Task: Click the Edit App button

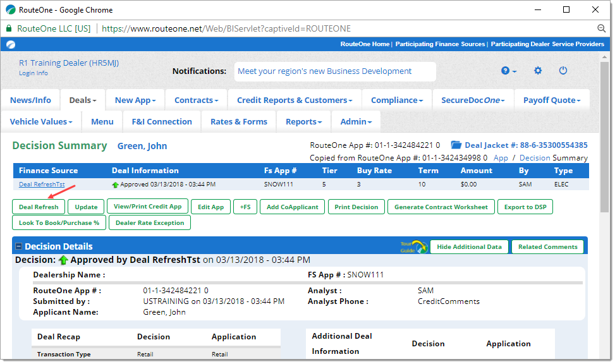Action: [210, 207]
